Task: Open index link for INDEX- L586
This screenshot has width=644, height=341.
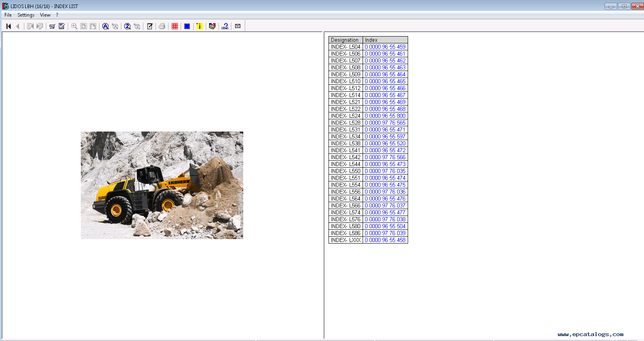Action: 385,233
